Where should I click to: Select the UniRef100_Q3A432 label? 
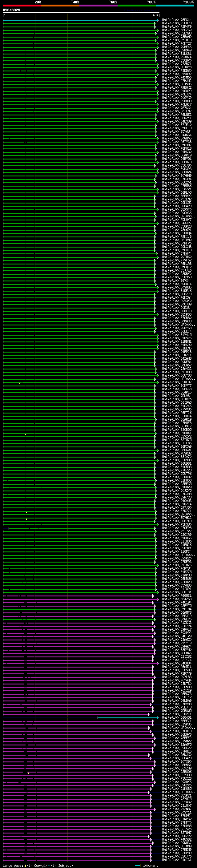176,369
